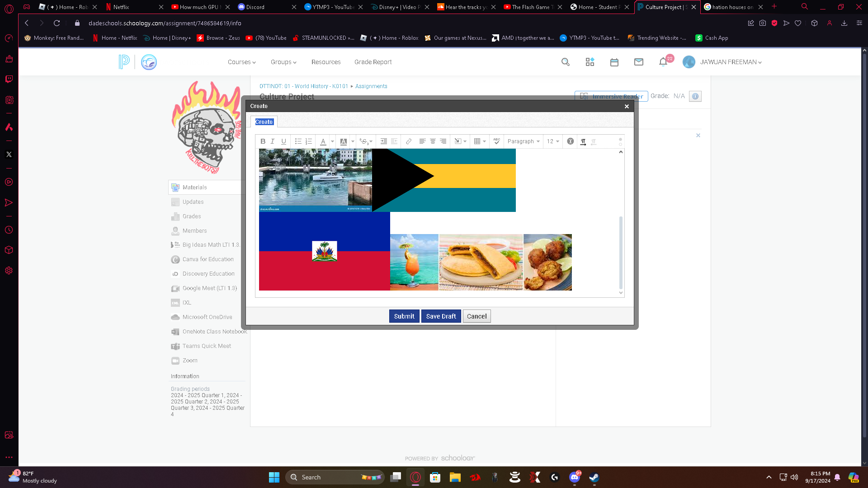
Task: Toggle bold formatting in the editor
Action: pos(263,141)
